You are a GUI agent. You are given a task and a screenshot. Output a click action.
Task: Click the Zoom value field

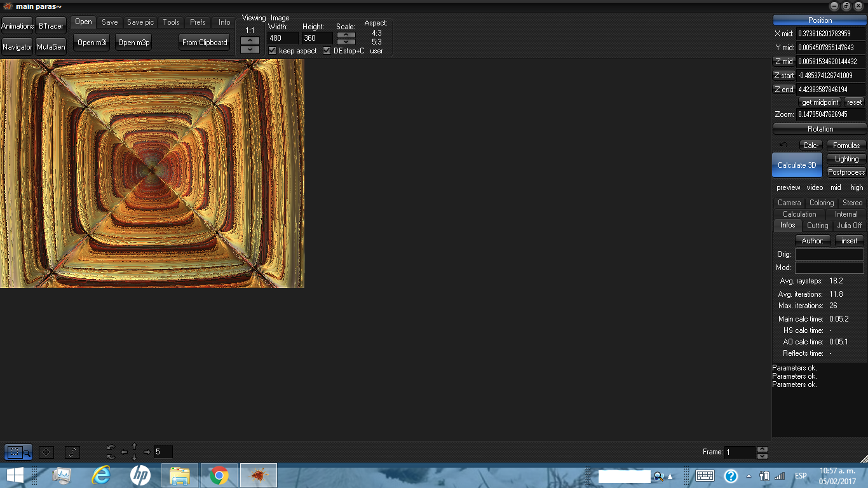click(x=831, y=114)
